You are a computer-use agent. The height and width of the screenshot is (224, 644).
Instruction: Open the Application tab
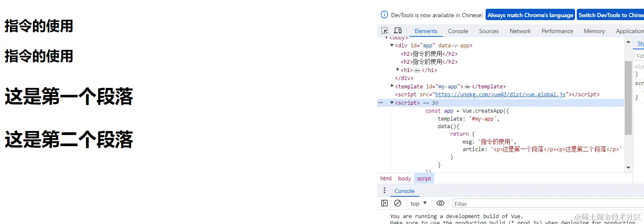(x=629, y=31)
